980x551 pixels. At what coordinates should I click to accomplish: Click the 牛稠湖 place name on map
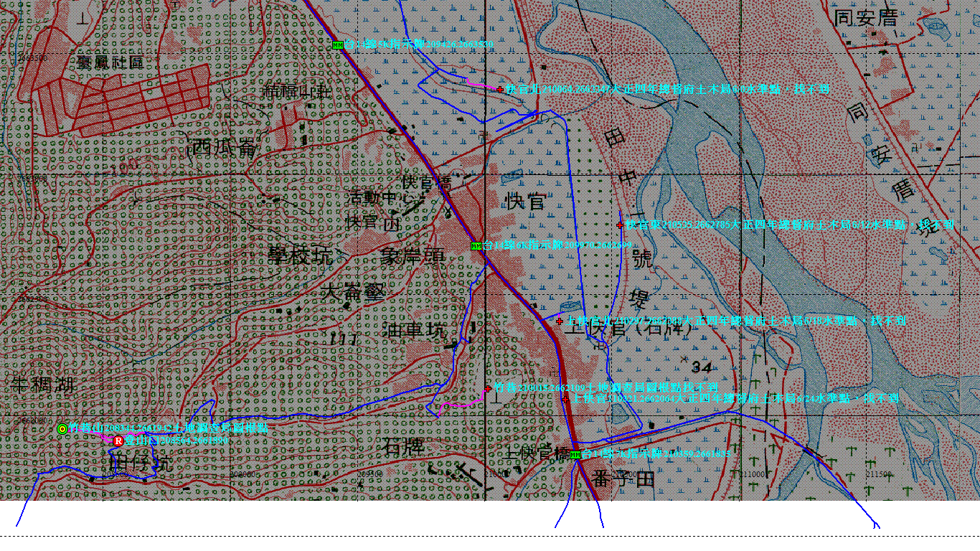point(43,385)
